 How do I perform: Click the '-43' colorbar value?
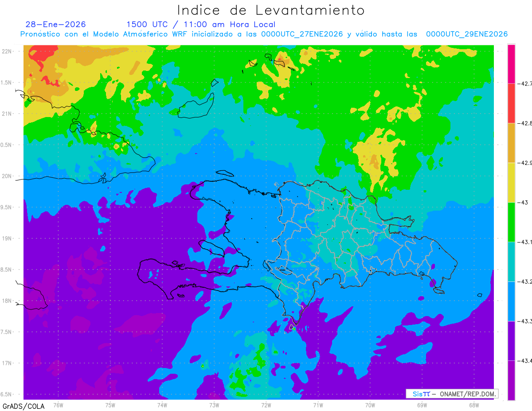(x=523, y=202)
